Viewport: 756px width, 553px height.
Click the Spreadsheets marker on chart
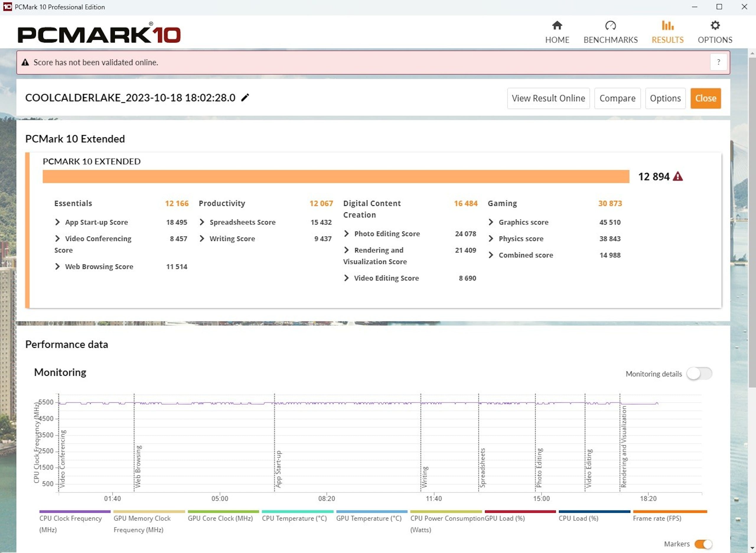coord(482,468)
